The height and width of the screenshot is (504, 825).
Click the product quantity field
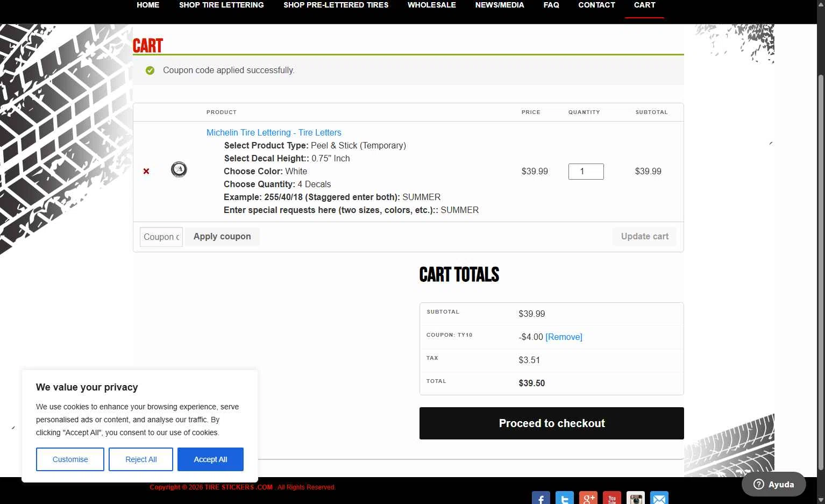click(x=586, y=171)
